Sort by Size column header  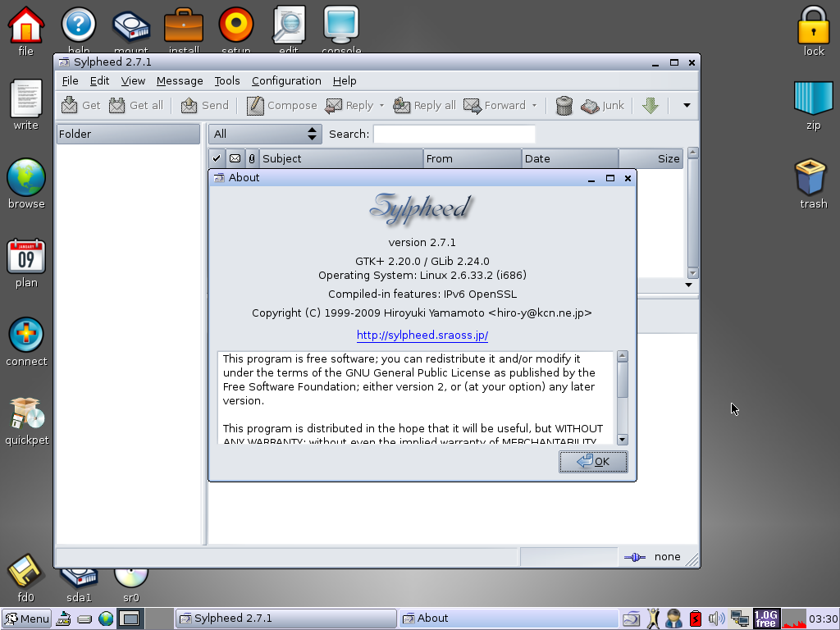(651, 158)
